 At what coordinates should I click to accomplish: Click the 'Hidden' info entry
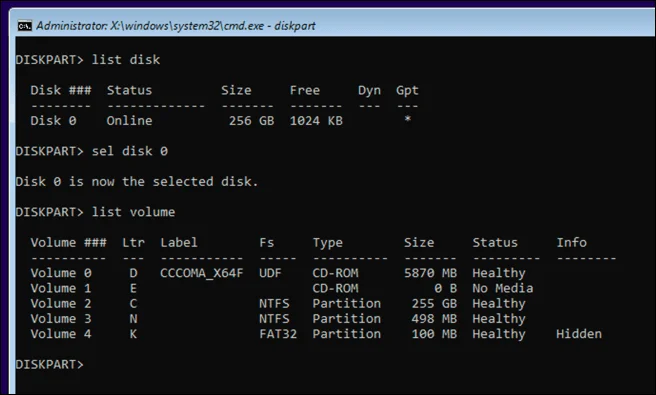579,334
